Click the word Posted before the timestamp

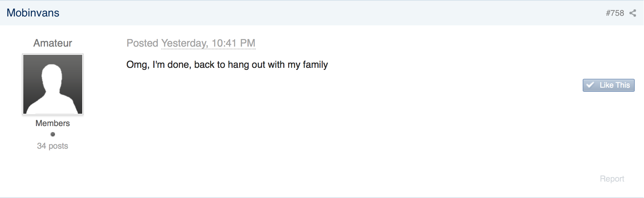[x=143, y=43]
